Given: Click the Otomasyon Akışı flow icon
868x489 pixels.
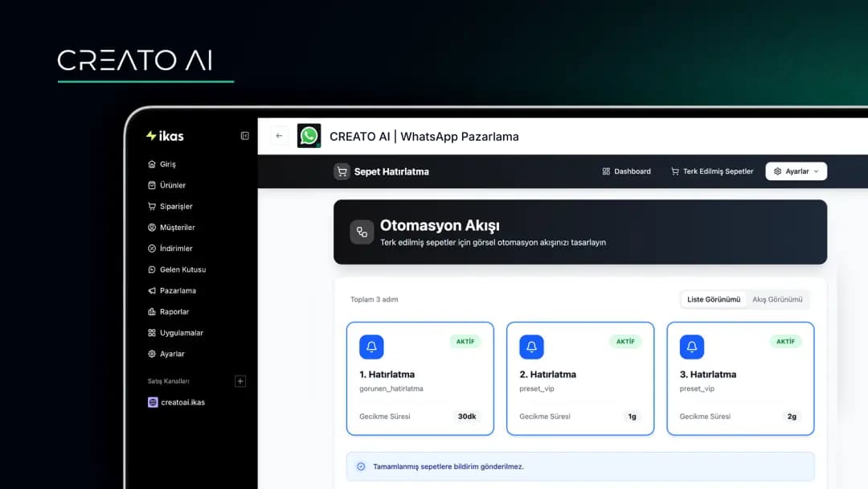Looking at the screenshot, I should point(362,232).
